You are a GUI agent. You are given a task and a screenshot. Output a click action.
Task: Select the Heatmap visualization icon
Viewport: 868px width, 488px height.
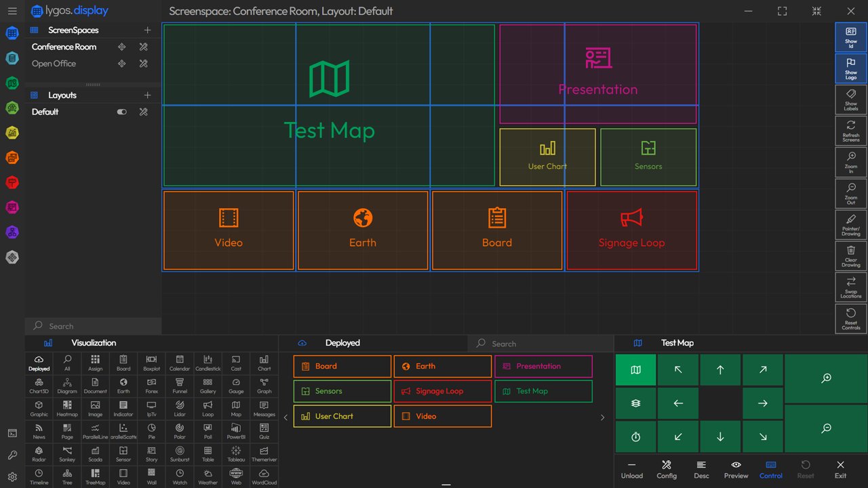(67, 408)
